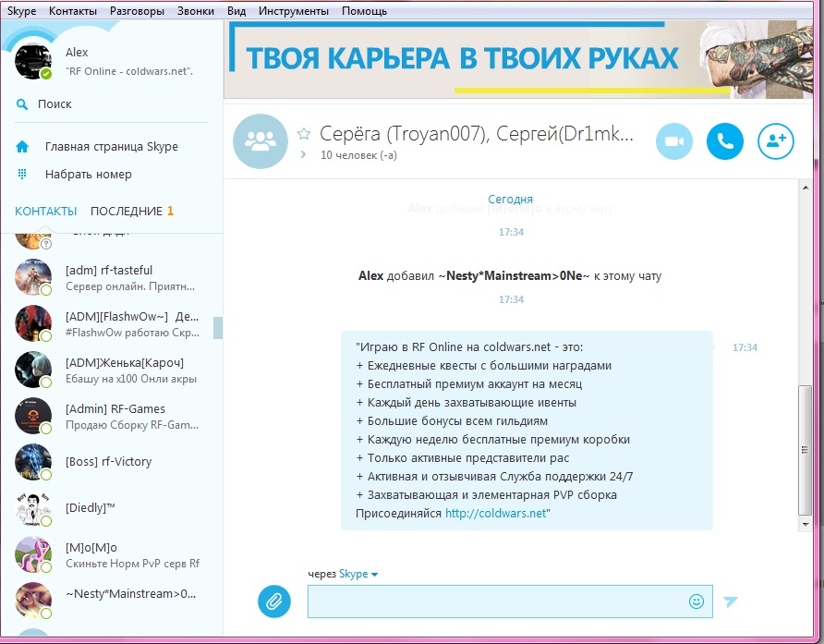The width and height of the screenshot is (824, 644).
Task: Open the Skype menu
Action: pyautogui.click(x=21, y=11)
